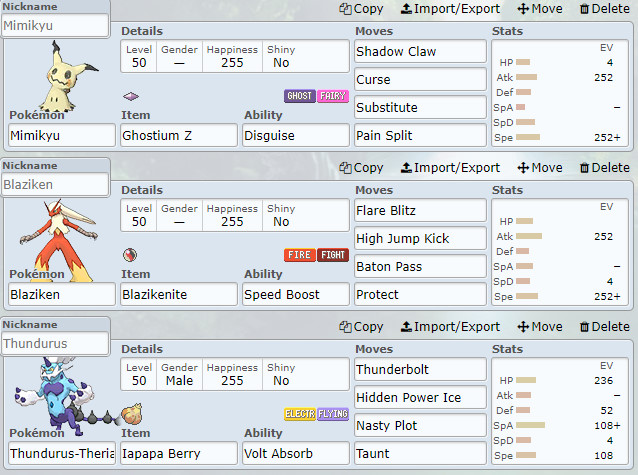
Task: Change the Volt Absorb ability field
Action: (x=296, y=453)
